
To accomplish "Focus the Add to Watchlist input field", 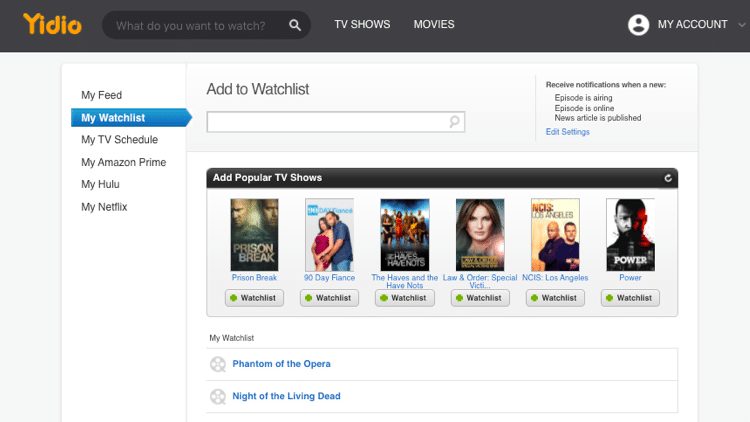I will 335,122.
